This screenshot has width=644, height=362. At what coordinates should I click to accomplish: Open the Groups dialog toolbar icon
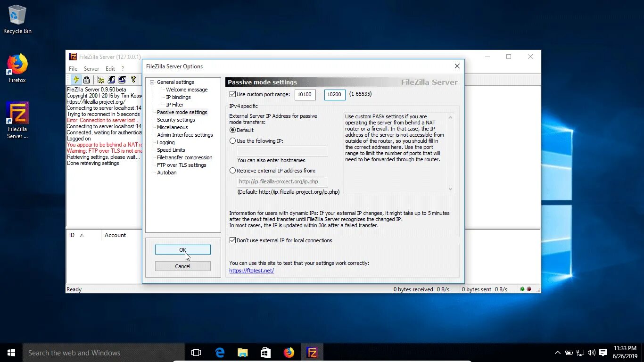point(122,80)
